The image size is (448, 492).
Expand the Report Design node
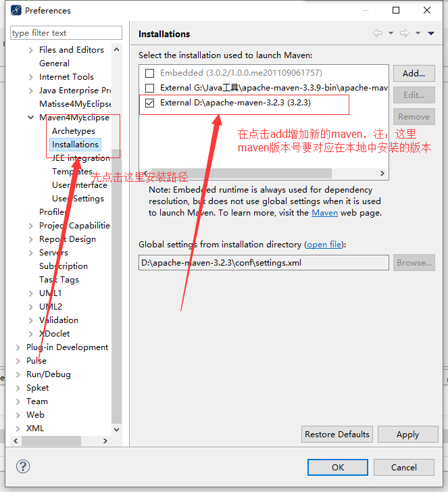tap(31, 239)
